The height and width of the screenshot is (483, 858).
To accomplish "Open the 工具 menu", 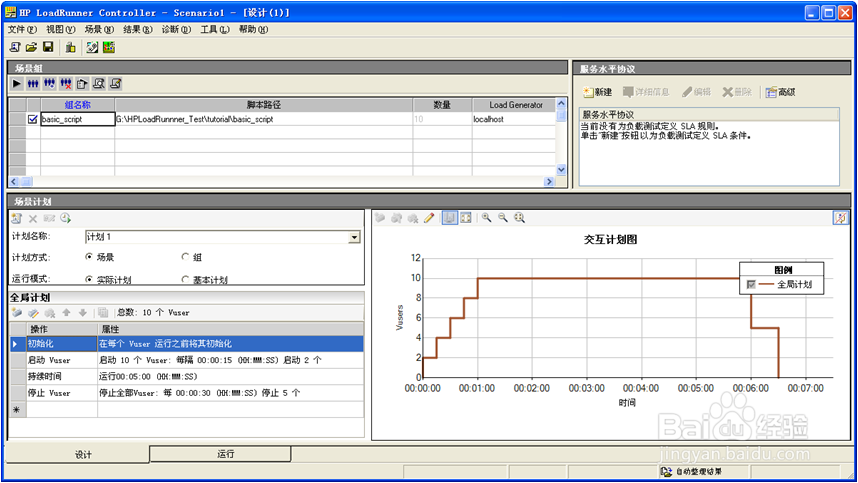I will (x=214, y=30).
